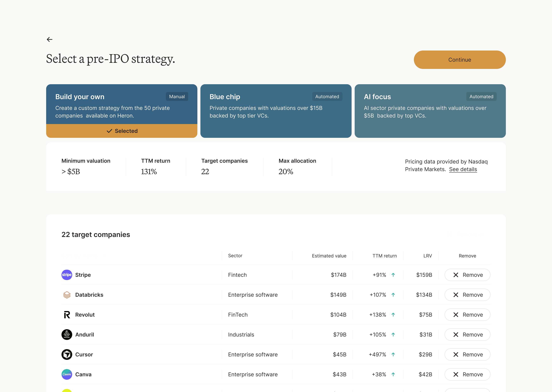
Task: Click the Anduril company name
Action: pyautogui.click(x=85, y=335)
